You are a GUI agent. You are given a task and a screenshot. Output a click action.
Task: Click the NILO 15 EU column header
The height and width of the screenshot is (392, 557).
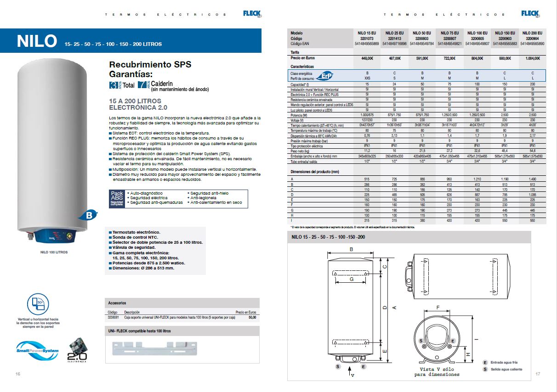click(x=367, y=33)
